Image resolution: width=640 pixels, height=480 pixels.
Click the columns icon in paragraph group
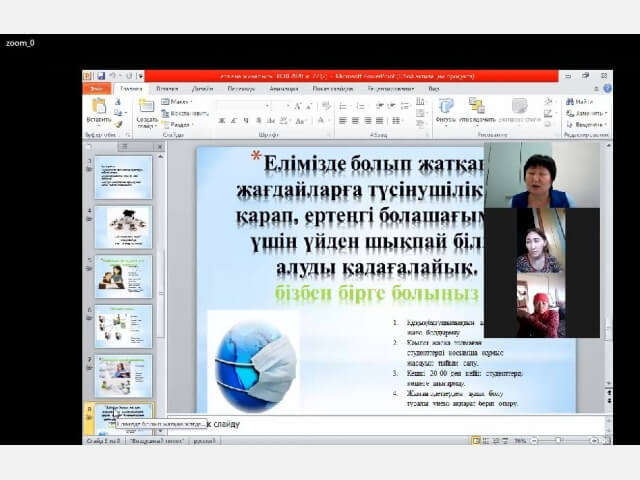tap(396, 121)
